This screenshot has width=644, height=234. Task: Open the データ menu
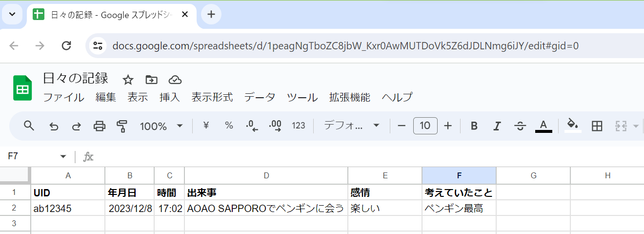[x=260, y=97]
